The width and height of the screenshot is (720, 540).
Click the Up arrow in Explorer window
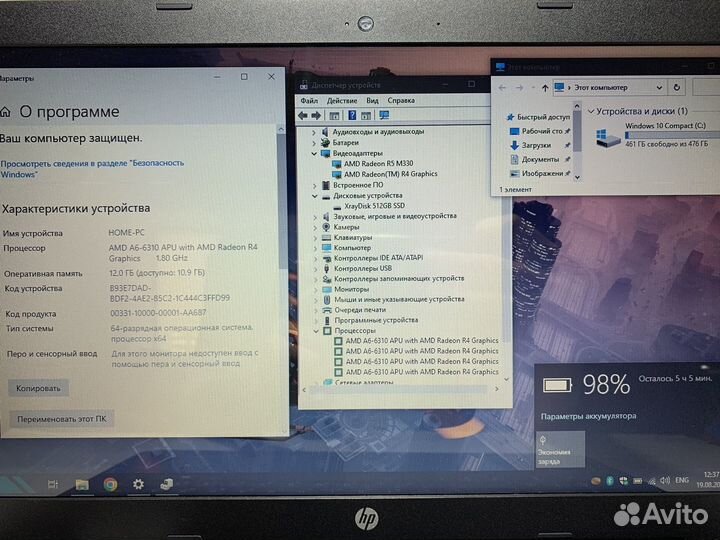[x=545, y=88]
